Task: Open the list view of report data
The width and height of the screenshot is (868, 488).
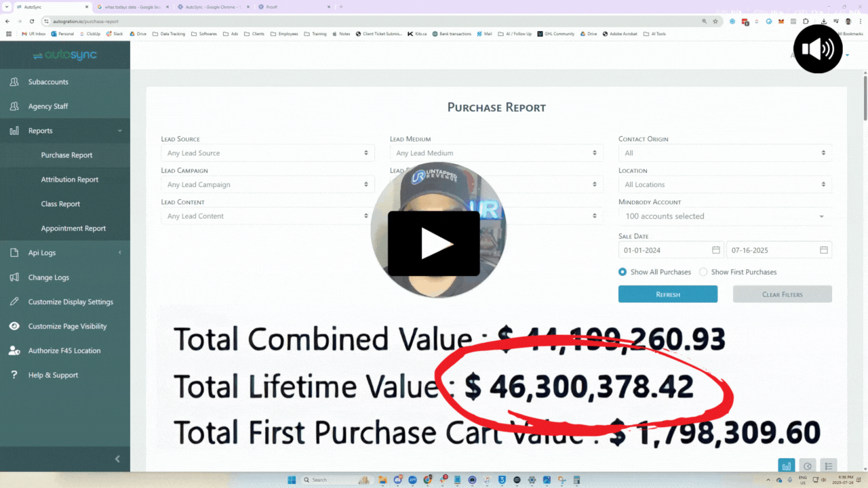Action: pyautogui.click(x=829, y=466)
